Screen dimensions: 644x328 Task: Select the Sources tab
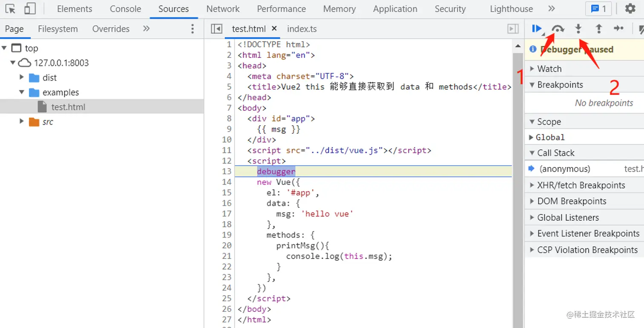point(173,9)
